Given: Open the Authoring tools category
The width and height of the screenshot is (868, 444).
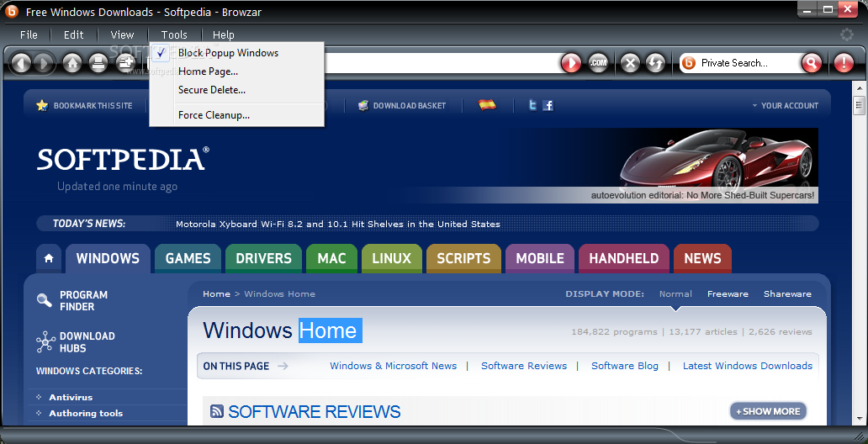Looking at the screenshot, I should [86, 413].
